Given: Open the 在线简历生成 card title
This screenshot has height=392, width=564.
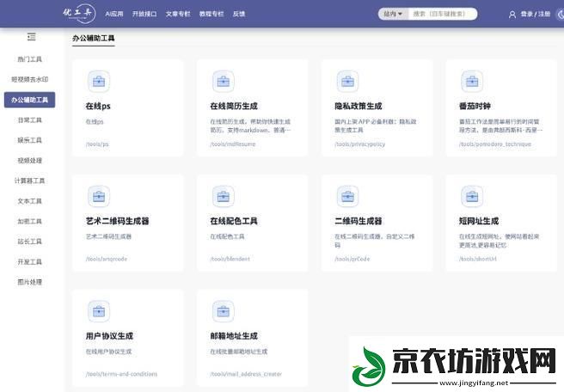Looking at the screenshot, I should tap(234, 106).
